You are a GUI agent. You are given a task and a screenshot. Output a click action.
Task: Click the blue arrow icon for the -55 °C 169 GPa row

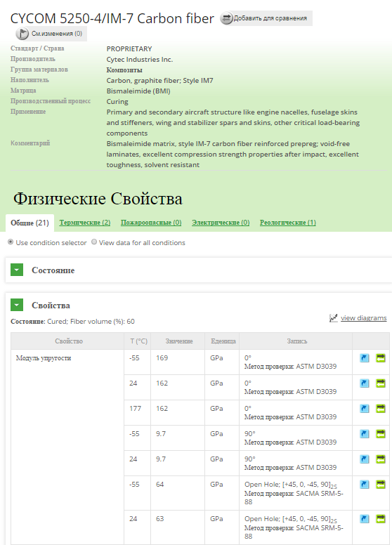[x=364, y=358]
